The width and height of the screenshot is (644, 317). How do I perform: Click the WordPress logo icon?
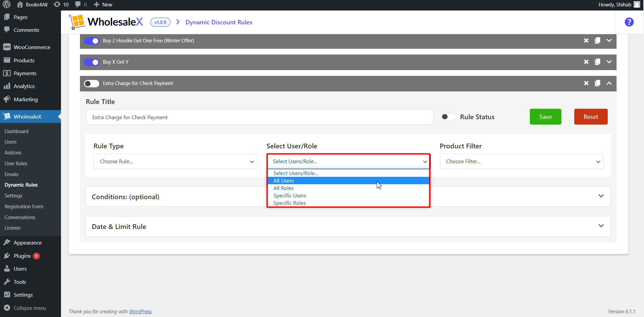[x=7, y=4]
